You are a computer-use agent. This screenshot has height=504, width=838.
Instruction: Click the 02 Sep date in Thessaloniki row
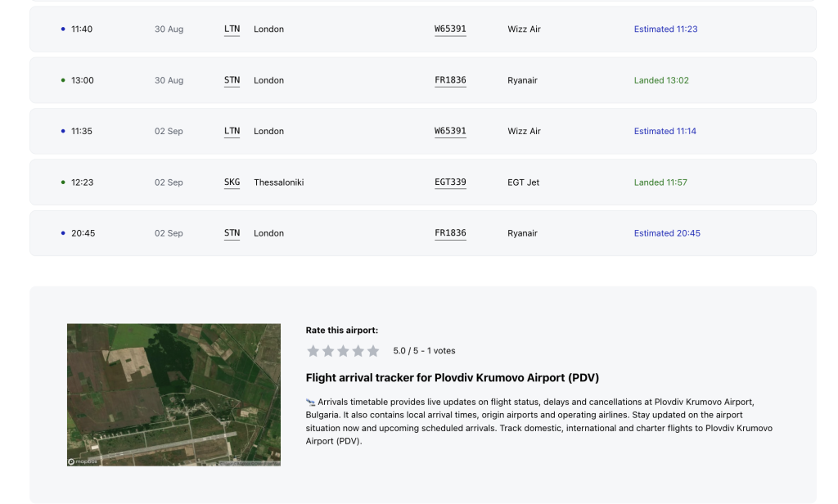[x=169, y=182]
